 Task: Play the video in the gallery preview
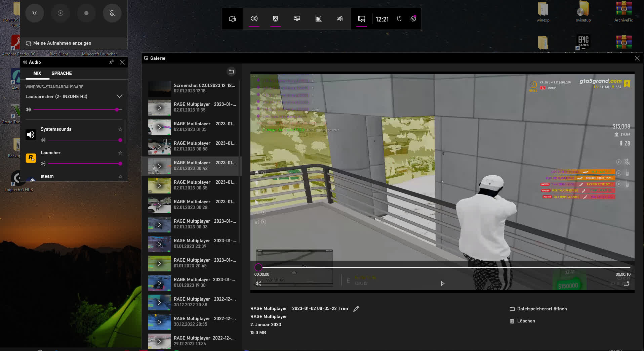[x=442, y=283]
